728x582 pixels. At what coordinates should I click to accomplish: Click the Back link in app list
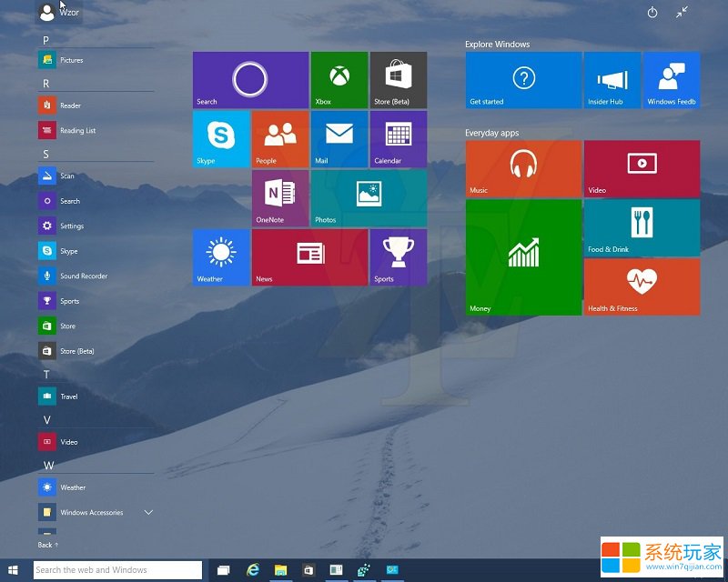[x=48, y=545]
